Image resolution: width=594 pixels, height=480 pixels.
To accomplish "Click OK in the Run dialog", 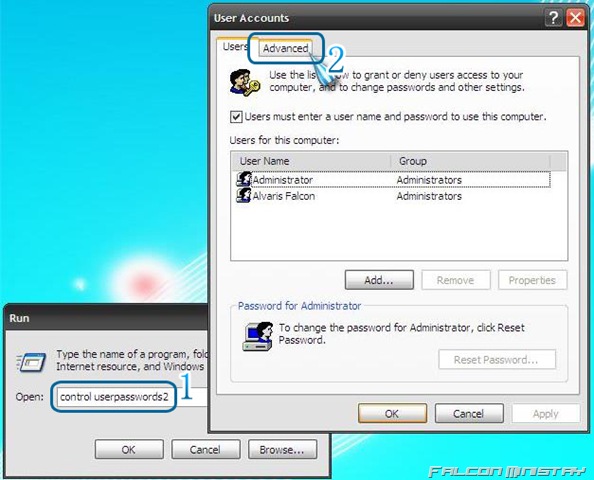I will coord(129,449).
